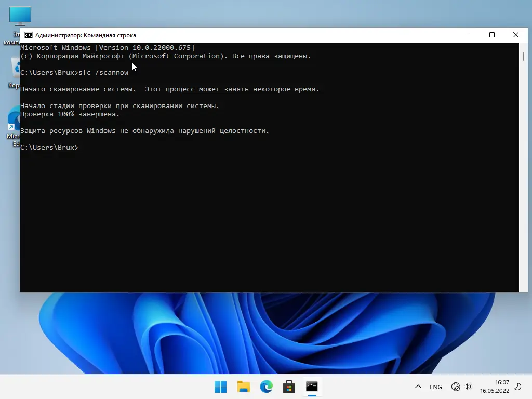The height and width of the screenshot is (399, 532).
Task: Minimize the Command Prompt window
Action: tap(469, 35)
